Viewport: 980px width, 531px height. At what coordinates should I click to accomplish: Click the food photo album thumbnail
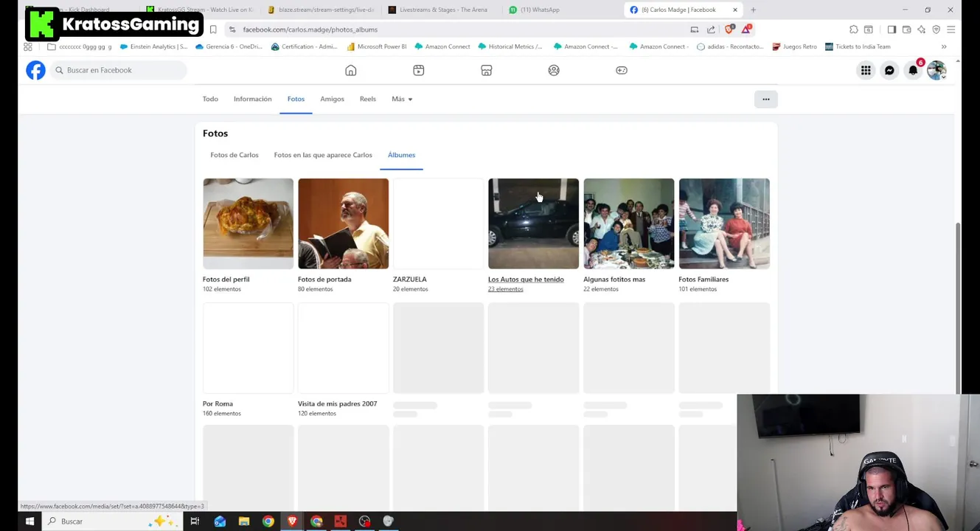(x=248, y=223)
